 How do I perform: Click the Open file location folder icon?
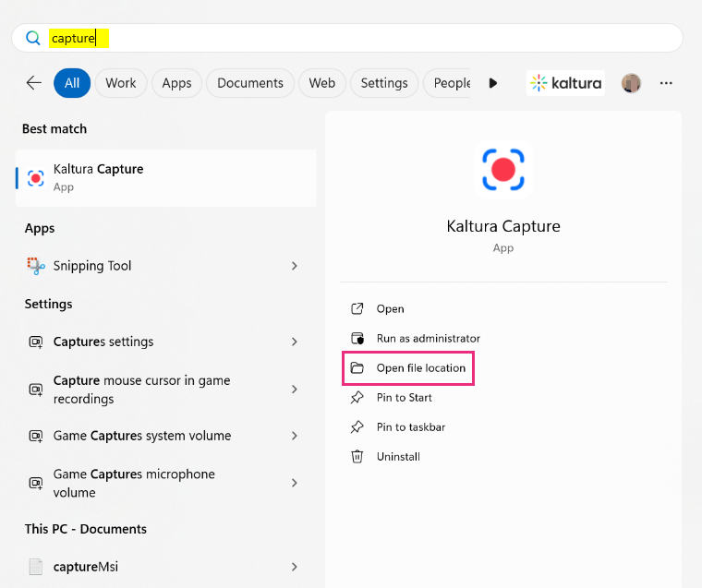[x=357, y=367]
